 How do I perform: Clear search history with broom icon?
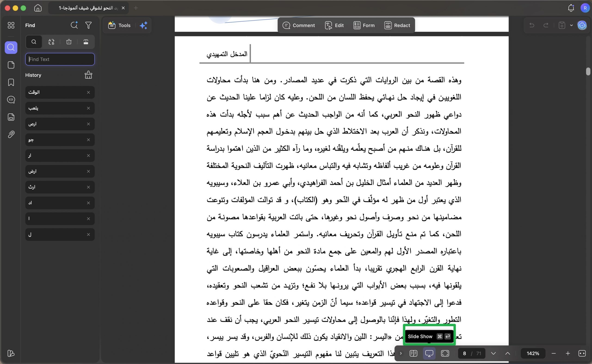coord(88,75)
